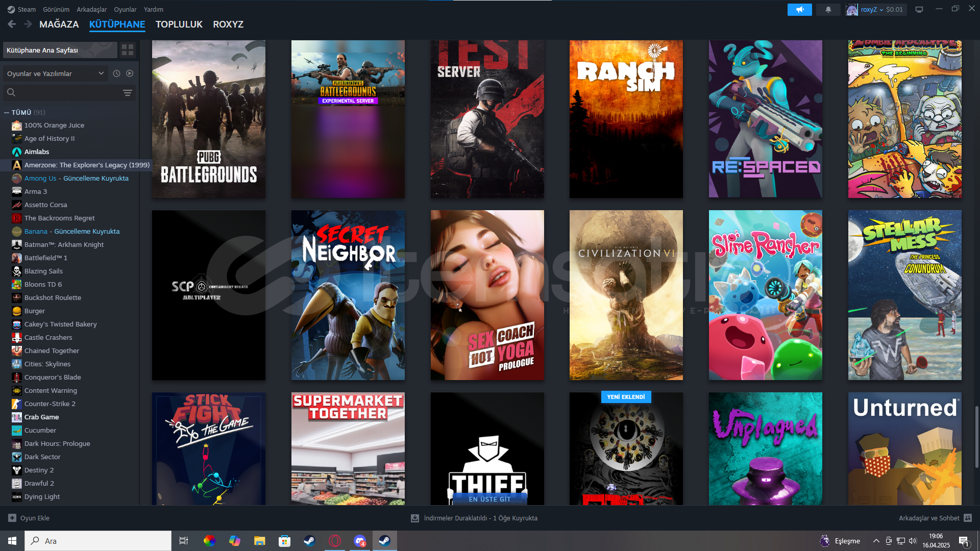Screen dimensions: 980x551
Task: Open the announcements megaphone button
Action: tap(799, 9)
